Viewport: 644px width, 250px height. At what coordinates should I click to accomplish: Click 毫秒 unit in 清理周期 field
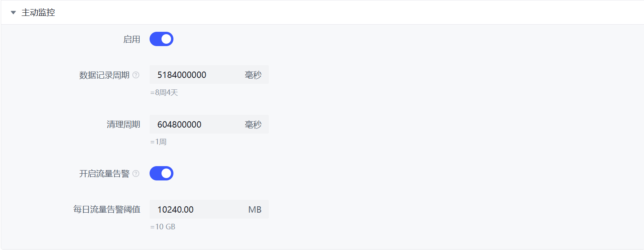coord(253,125)
